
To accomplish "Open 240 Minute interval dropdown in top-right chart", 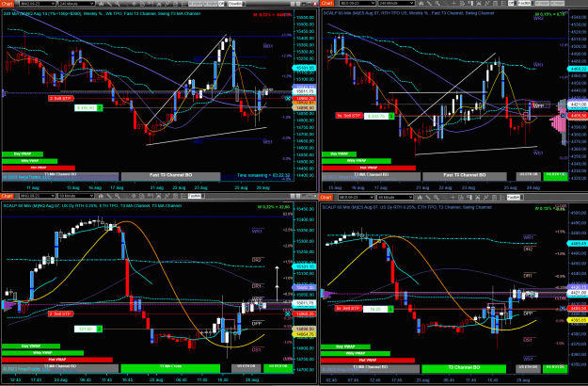I will click(x=396, y=4).
